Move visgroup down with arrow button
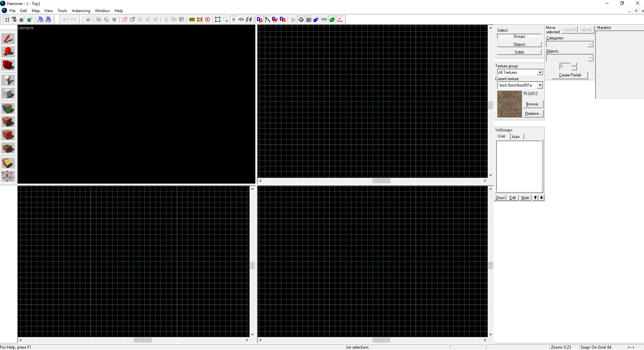 541,198
